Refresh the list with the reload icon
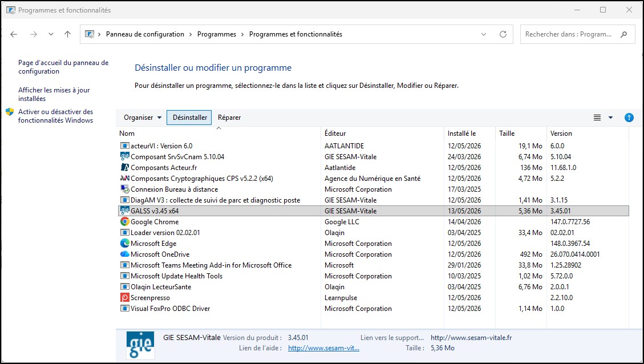 coord(503,34)
